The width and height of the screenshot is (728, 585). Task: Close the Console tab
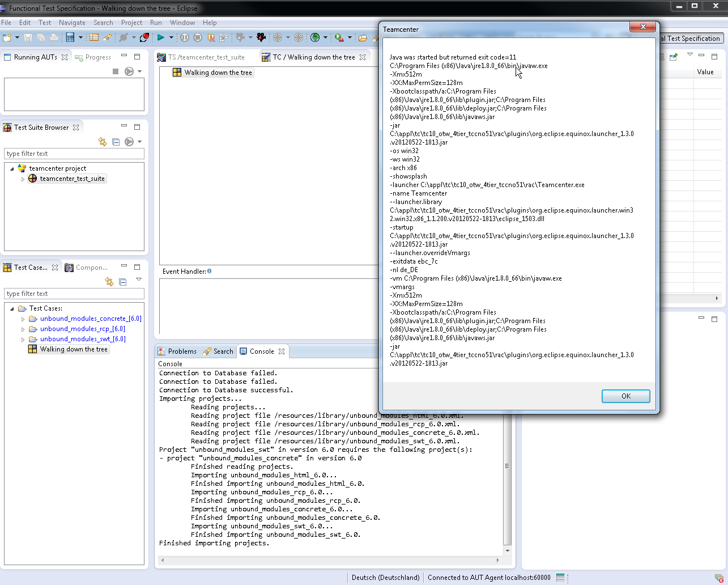click(x=281, y=351)
